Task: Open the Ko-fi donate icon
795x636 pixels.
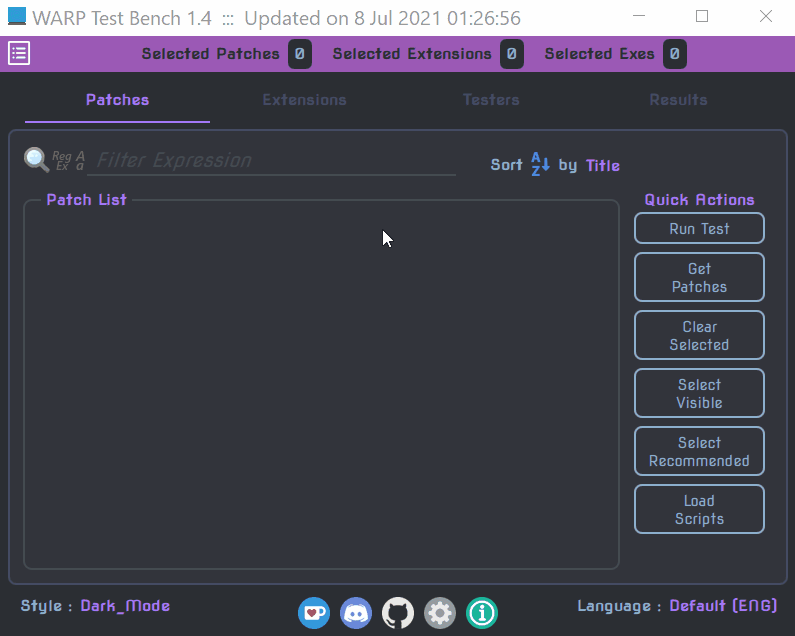Action: tap(314, 613)
